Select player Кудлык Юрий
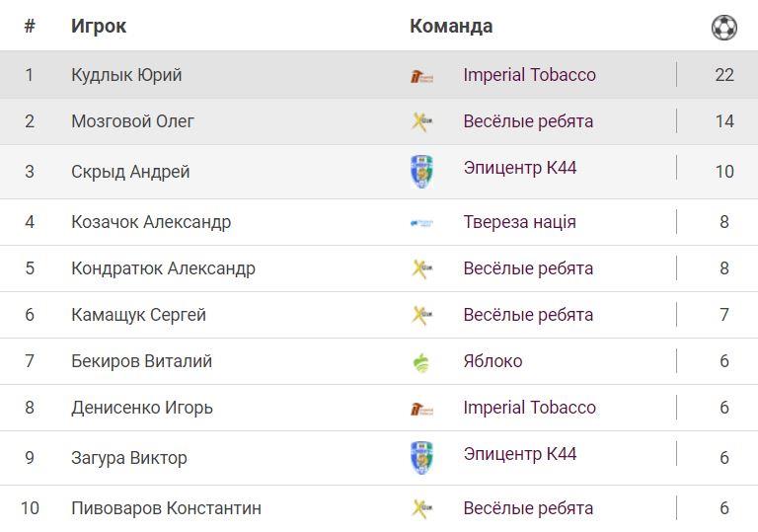 pos(126,75)
